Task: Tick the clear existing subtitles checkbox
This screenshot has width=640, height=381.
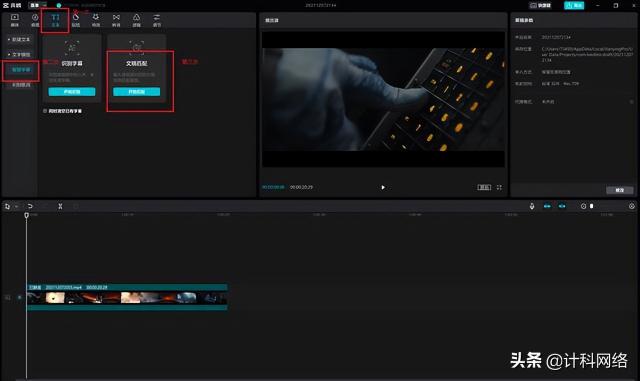Action: point(45,111)
